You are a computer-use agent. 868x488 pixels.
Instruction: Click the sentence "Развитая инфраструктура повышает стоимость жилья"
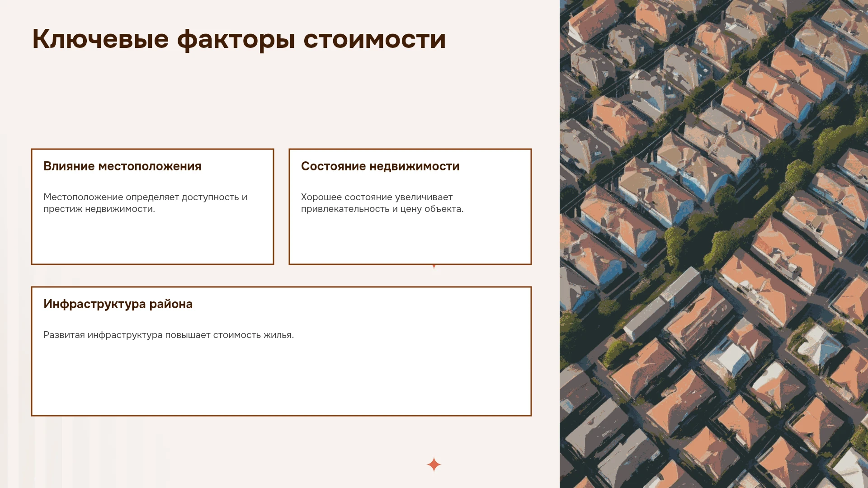(x=169, y=335)
